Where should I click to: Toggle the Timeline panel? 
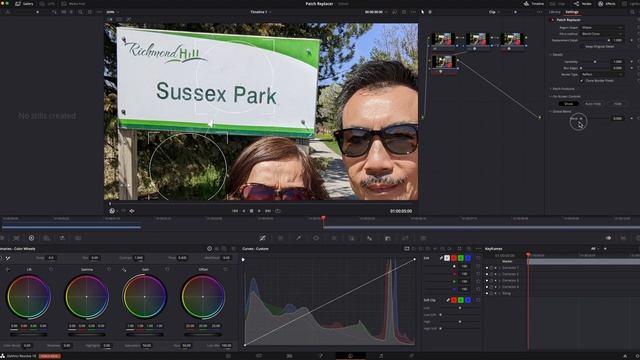tap(534, 4)
